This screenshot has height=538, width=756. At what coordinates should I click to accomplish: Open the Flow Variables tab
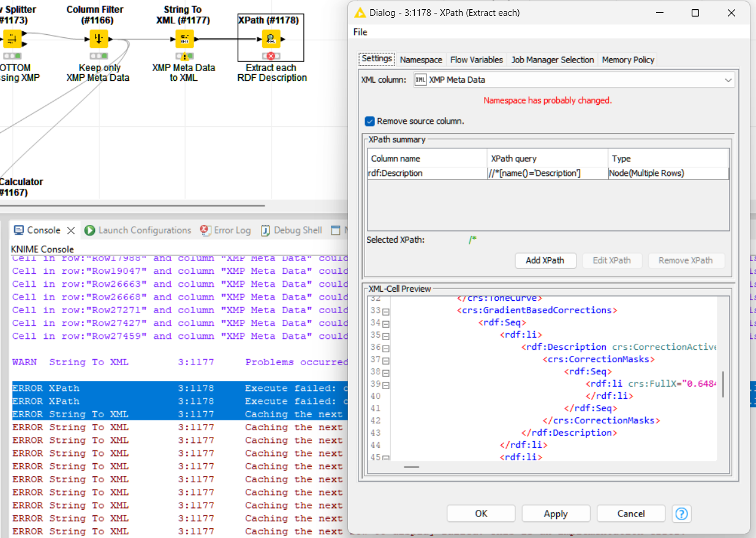477,59
